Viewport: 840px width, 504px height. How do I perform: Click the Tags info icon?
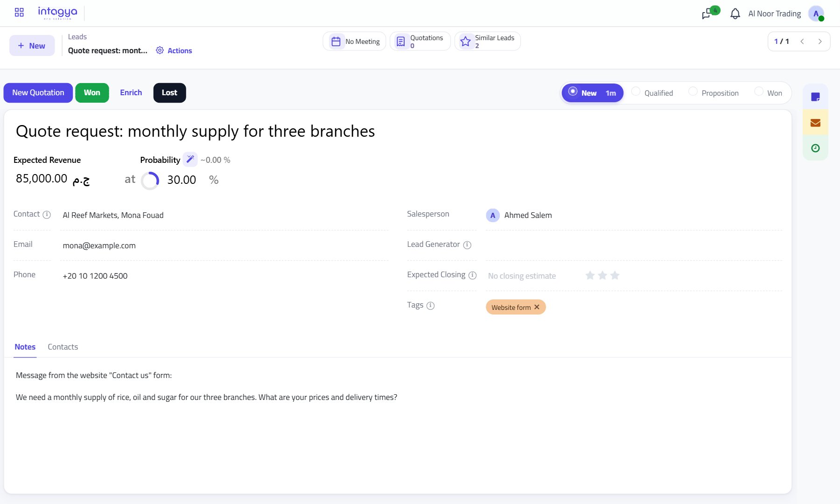(430, 306)
